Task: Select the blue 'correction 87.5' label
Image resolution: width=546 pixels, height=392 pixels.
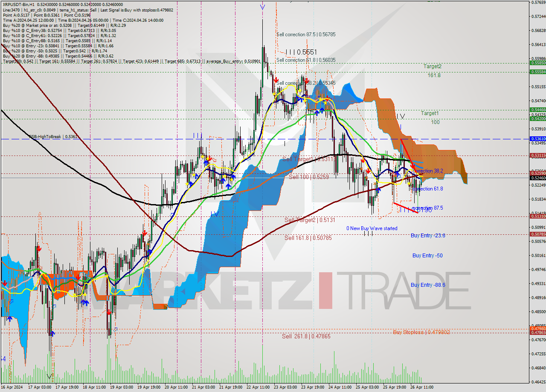Action: pos(428,208)
